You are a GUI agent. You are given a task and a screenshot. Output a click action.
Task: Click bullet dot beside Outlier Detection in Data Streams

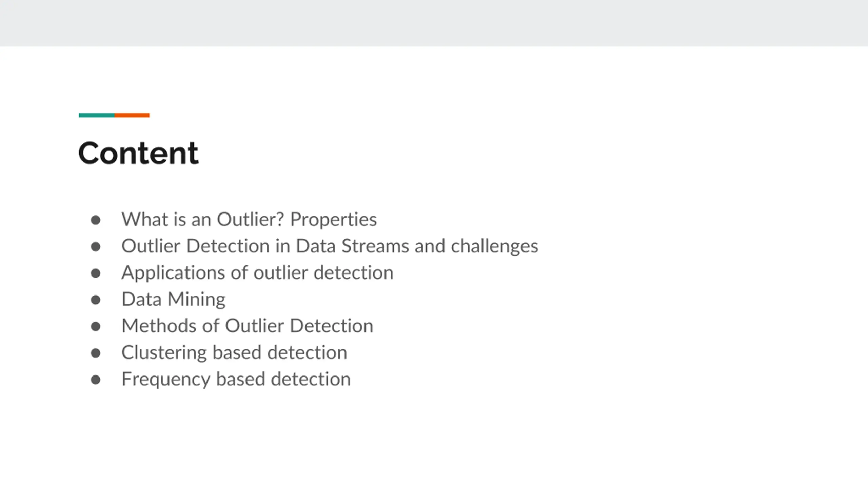[96, 247]
